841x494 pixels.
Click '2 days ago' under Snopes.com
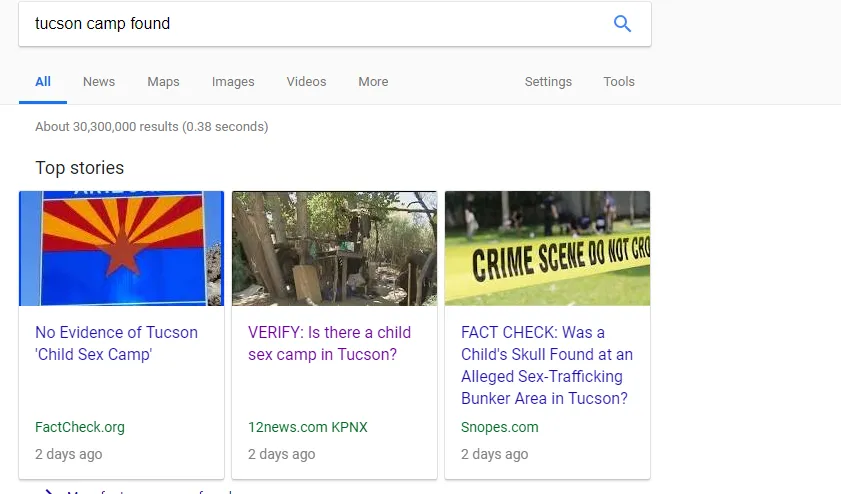pyautogui.click(x=495, y=454)
